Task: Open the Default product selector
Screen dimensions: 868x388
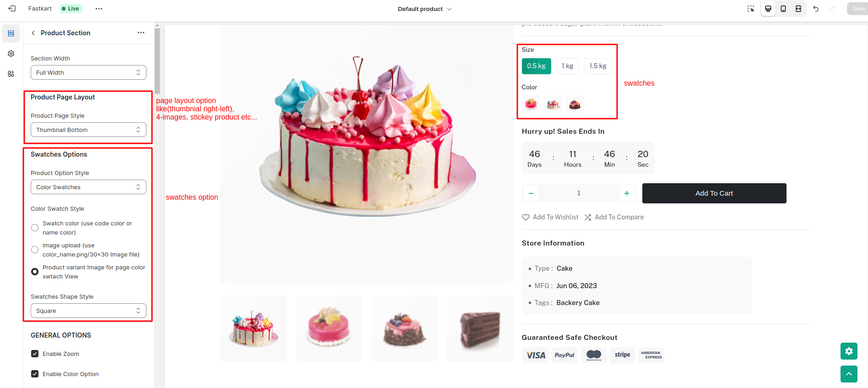Action: tap(424, 8)
